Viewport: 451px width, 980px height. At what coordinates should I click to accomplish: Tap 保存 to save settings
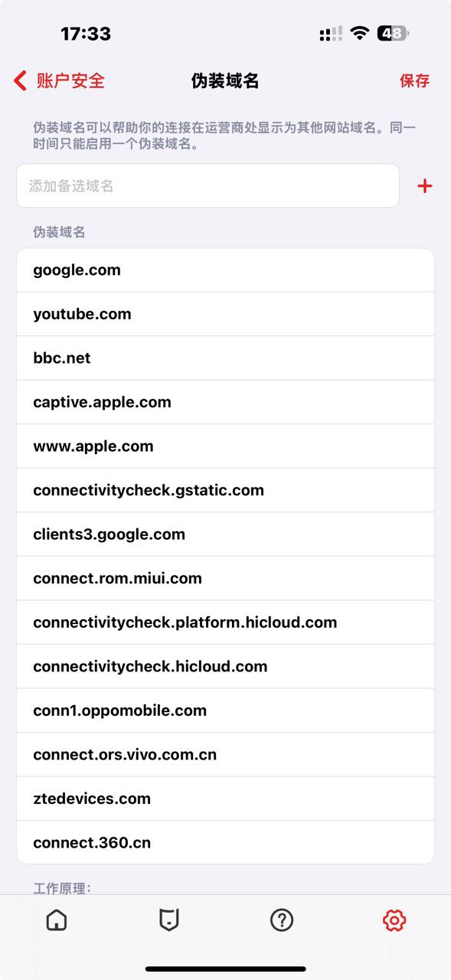(x=414, y=80)
